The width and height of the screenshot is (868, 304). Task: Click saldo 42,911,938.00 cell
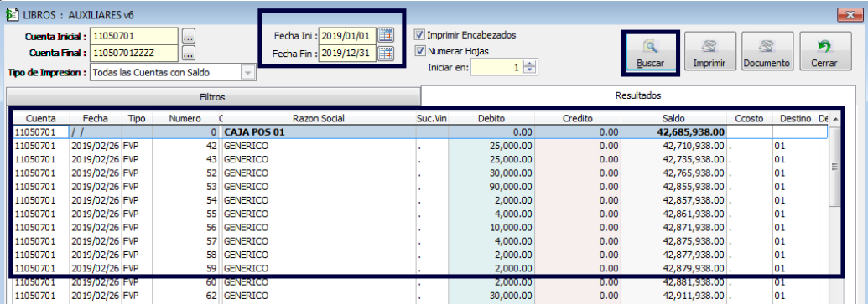(x=694, y=295)
